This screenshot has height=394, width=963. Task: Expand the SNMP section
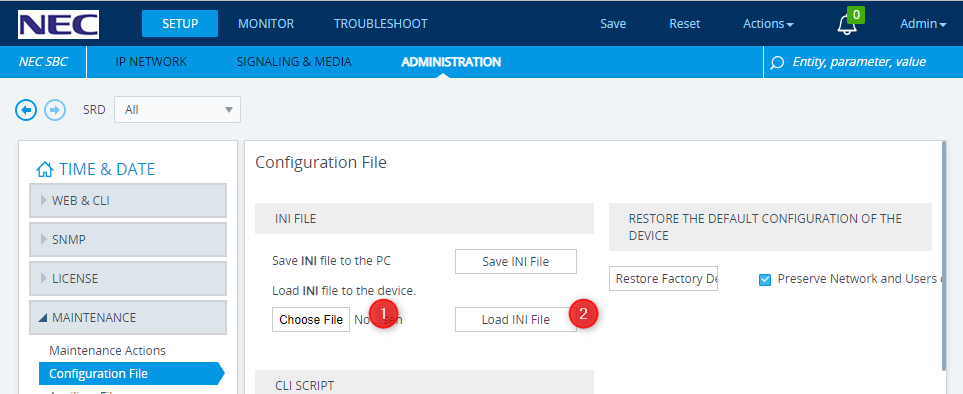click(128, 239)
